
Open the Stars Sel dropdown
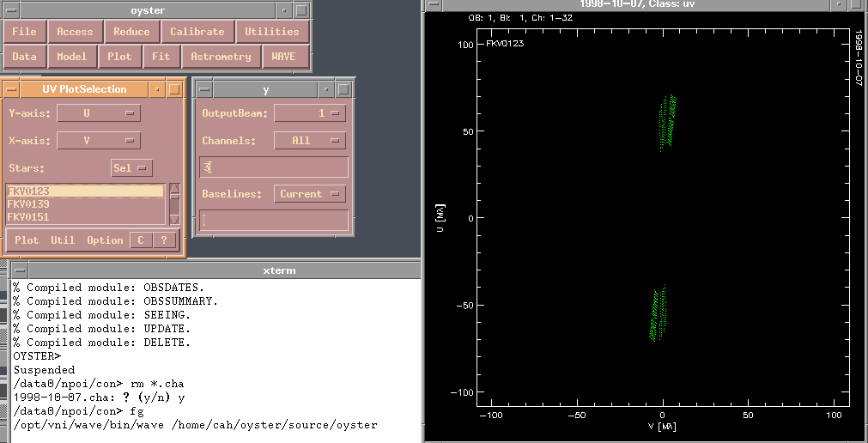(131, 168)
